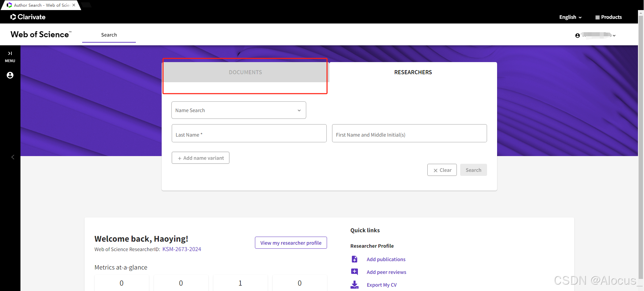Viewport: 644px width, 291px height.
Task: Click the Search submit button
Action: click(474, 170)
